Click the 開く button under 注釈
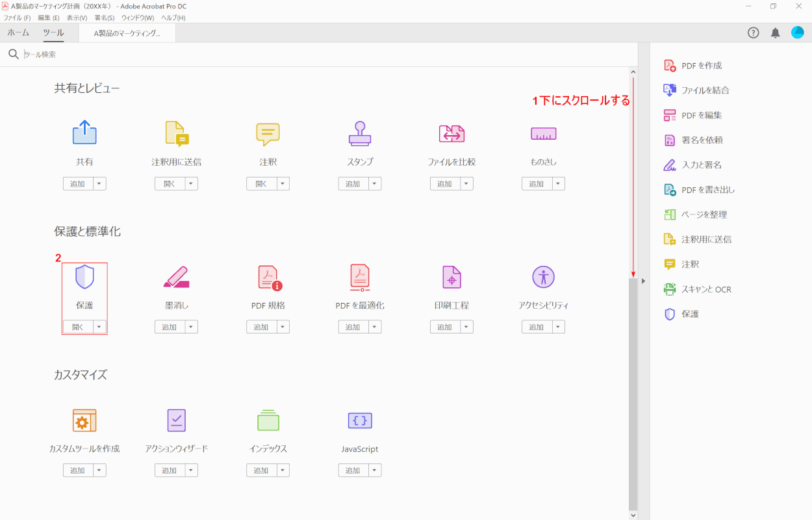 [261, 184]
